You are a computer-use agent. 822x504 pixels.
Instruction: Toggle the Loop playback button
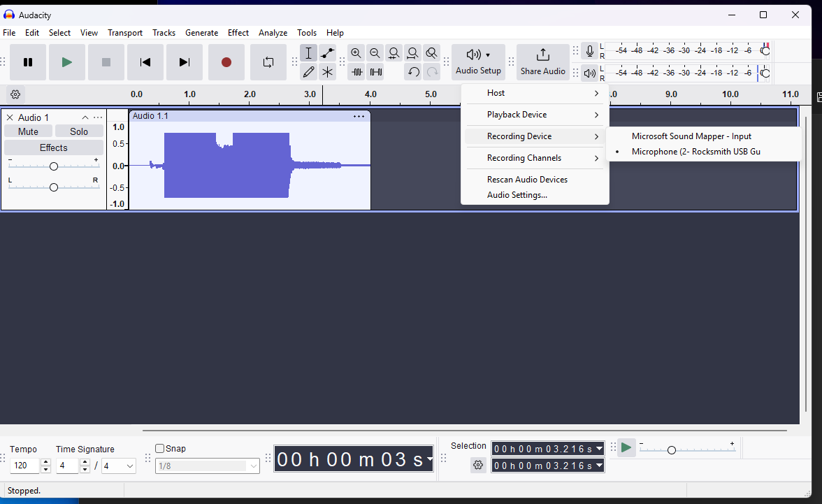268,62
